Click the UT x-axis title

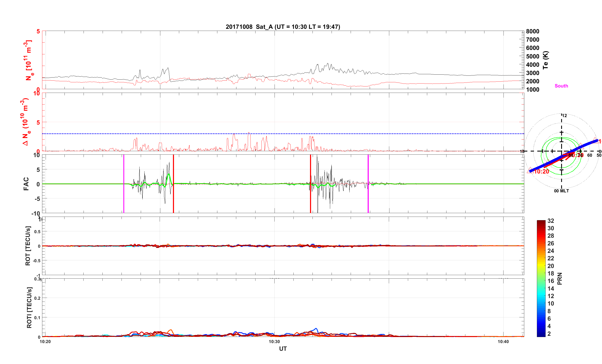tap(283, 349)
